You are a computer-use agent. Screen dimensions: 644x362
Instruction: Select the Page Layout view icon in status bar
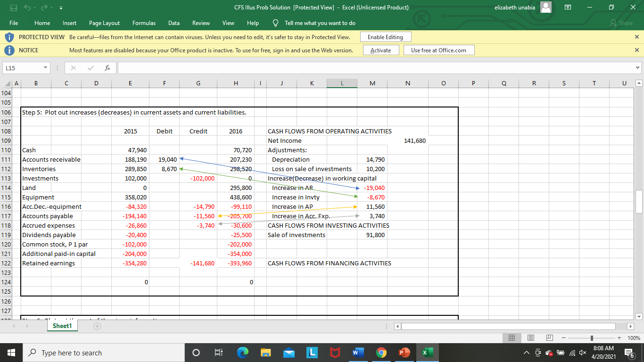530,337
